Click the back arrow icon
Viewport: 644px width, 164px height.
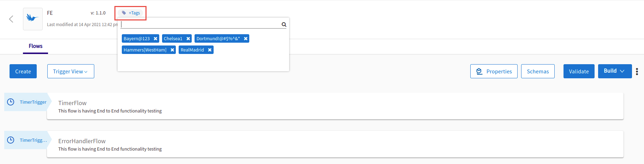click(x=11, y=19)
